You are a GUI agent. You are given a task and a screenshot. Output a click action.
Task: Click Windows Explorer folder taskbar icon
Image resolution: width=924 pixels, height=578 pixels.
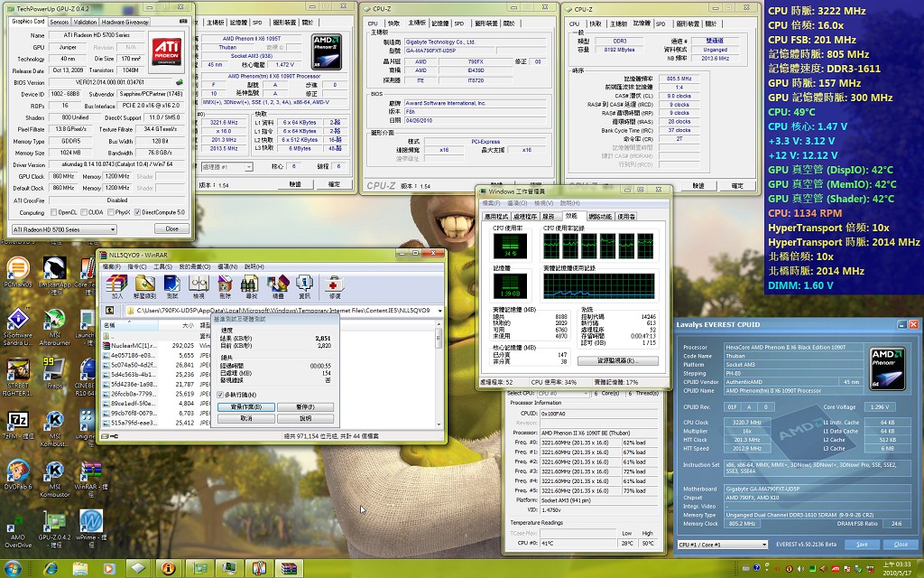point(79,569)
